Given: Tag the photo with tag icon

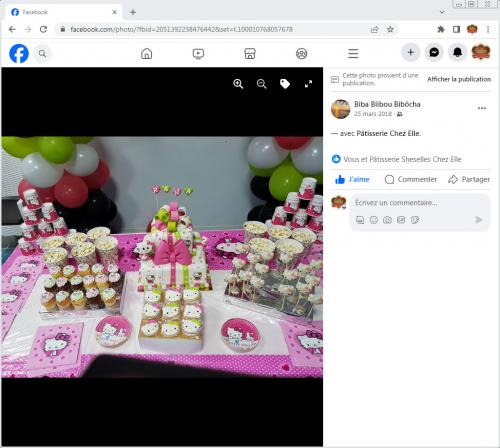Looking at the screenshot, I should 285,84.
